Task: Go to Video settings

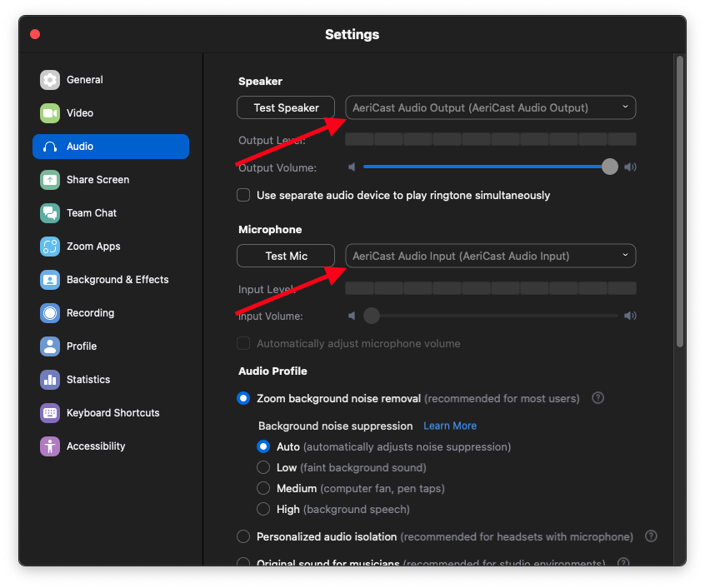Action: 111,113
